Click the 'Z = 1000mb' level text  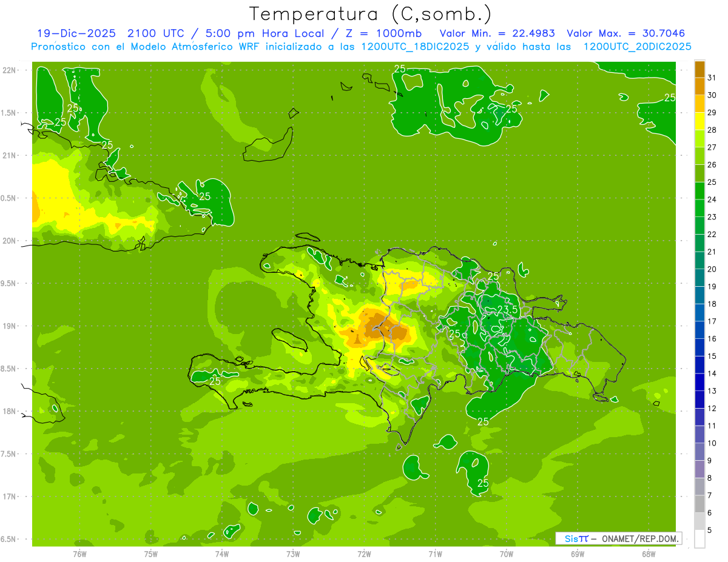[383, 33]
